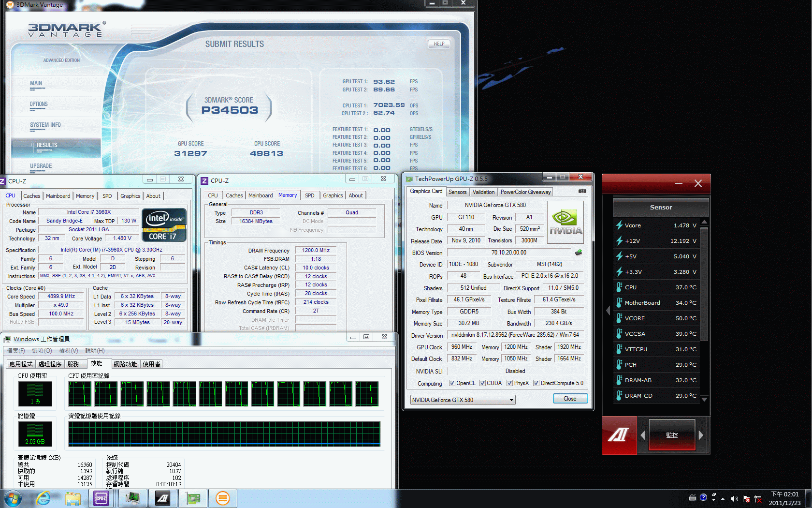Click left arrow beside monitor button
The width and height of the screenshot is (812, 508).
click(x=643, y=435)
